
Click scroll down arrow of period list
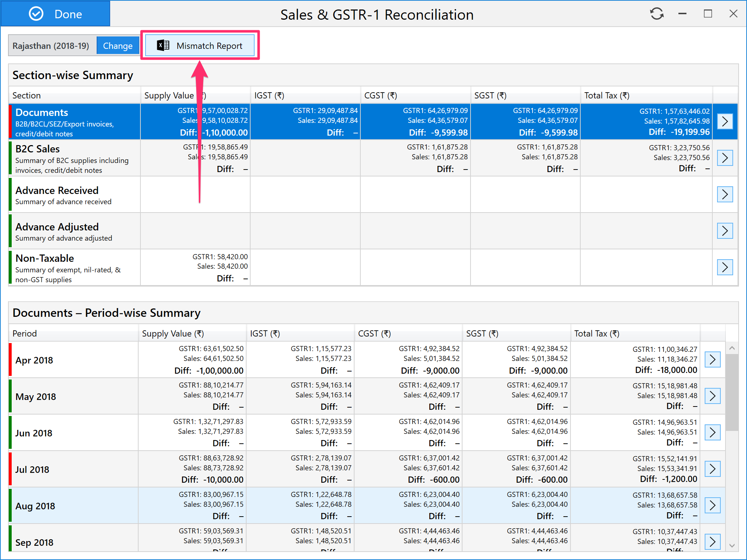(732, 545)
